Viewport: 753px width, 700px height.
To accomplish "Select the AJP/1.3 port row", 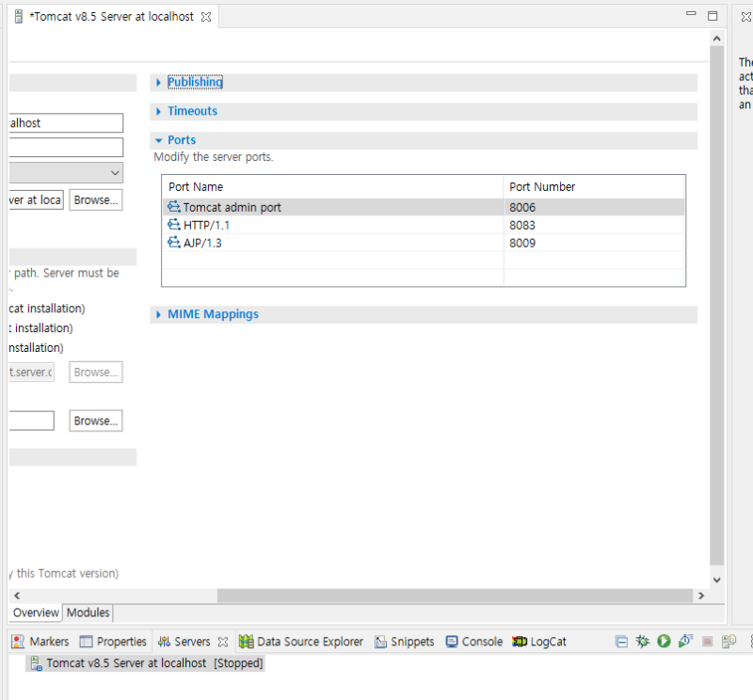I will [424, 243].
